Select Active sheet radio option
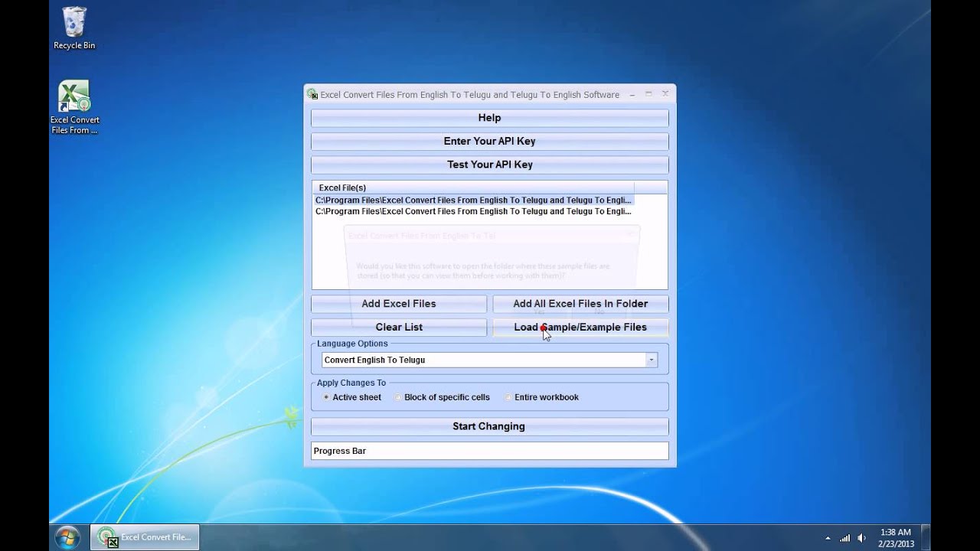This screenshot has height=551, width=980. [351, 397]
